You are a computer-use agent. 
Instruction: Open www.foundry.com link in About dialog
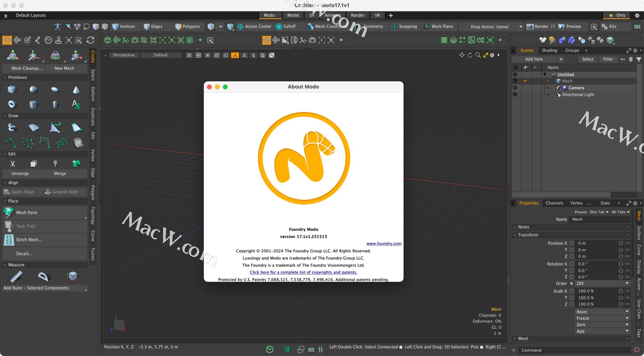[384, 243]
